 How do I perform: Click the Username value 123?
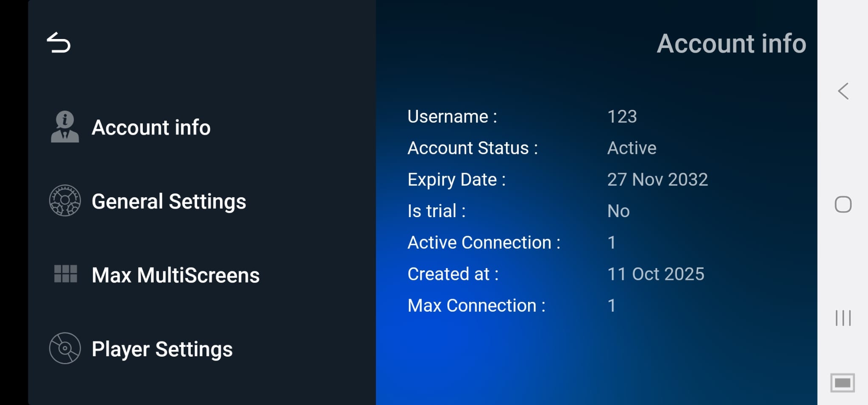click(621, 117)
